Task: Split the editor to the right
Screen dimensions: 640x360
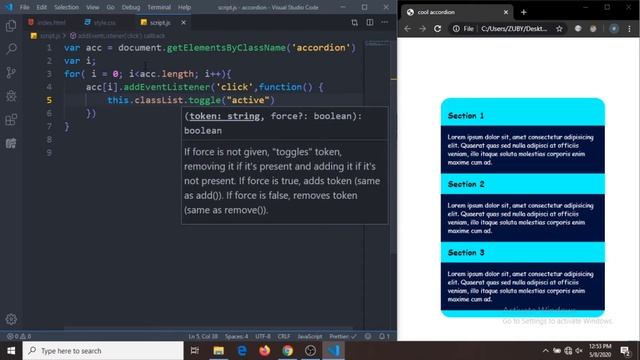Action: click(369, 22)
